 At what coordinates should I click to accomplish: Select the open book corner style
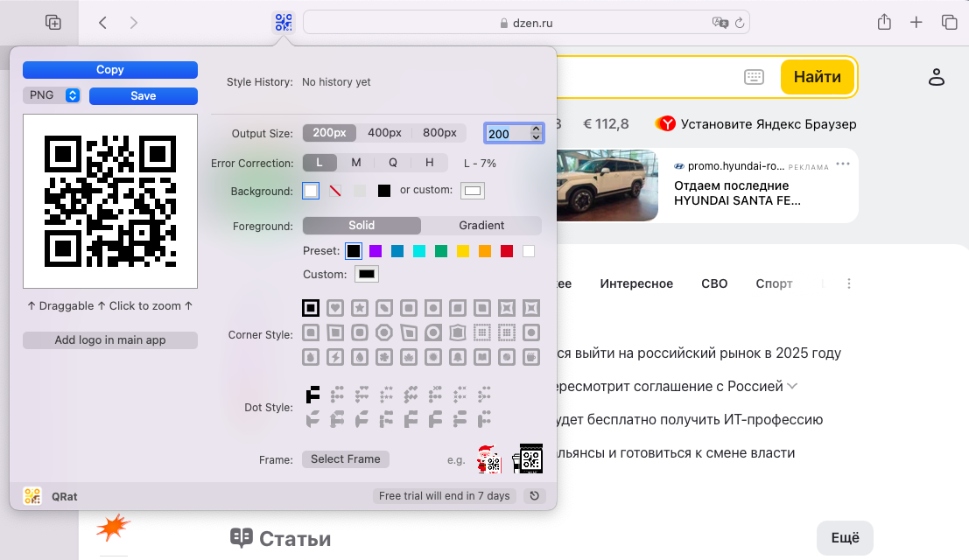(x=482, y=357)
